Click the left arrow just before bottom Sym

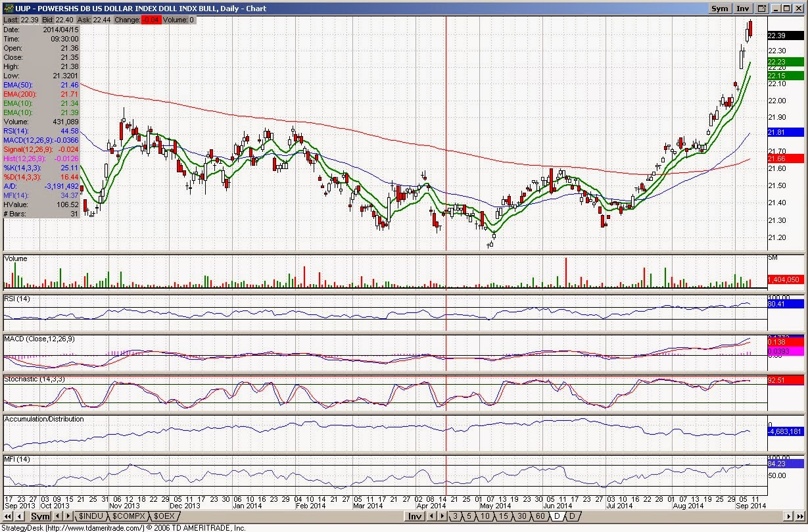20,516
